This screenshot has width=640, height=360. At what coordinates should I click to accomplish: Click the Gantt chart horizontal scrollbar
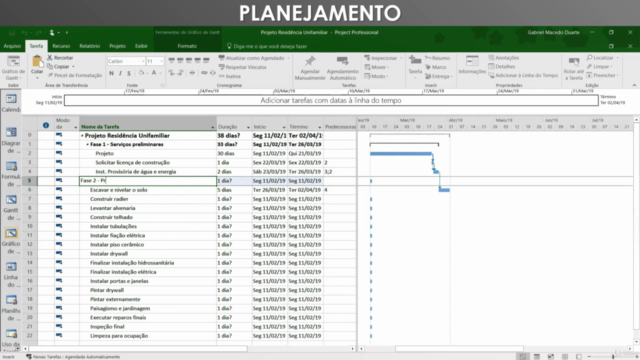pos(459,349)
